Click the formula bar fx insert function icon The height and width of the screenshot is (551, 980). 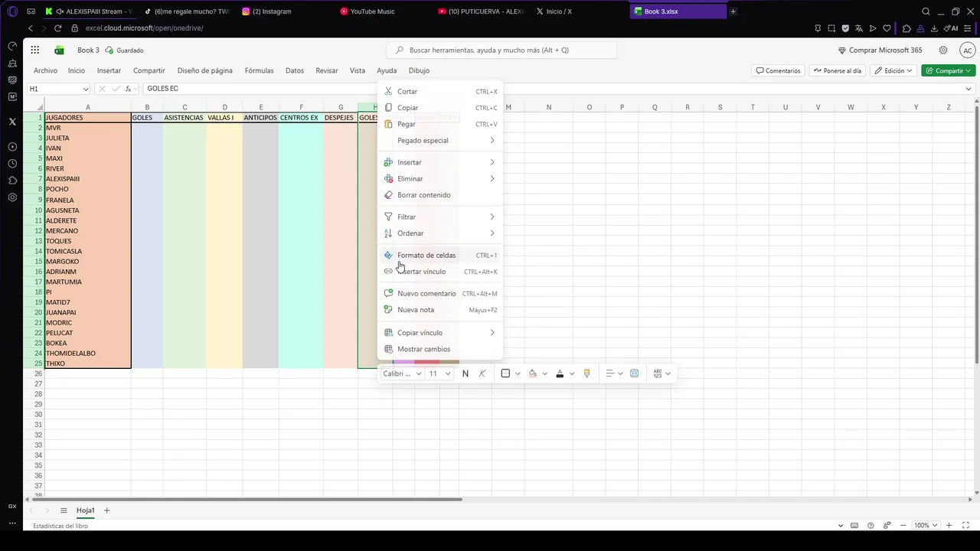click(x=128, y=89)
